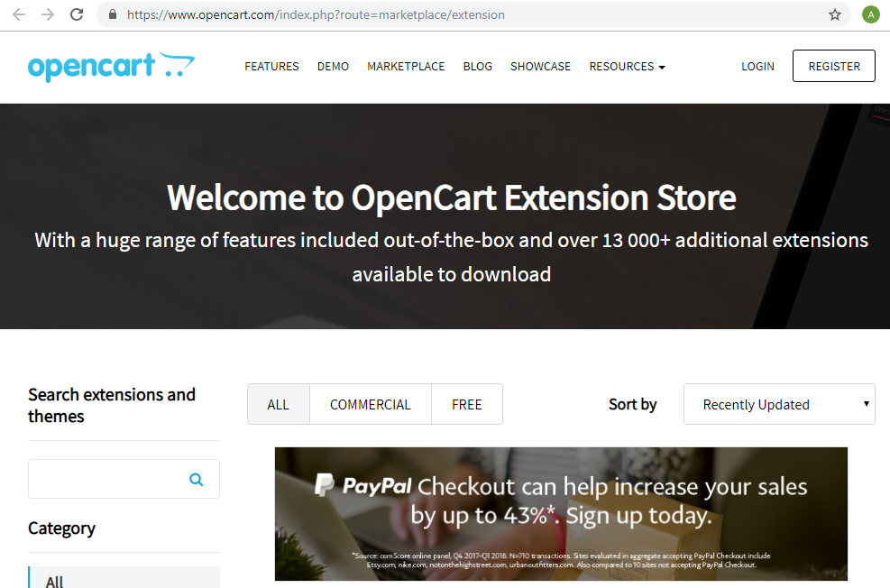
Task: Click the Welcome to OpenCart Extension Store heading
Action: click(451, 198)
